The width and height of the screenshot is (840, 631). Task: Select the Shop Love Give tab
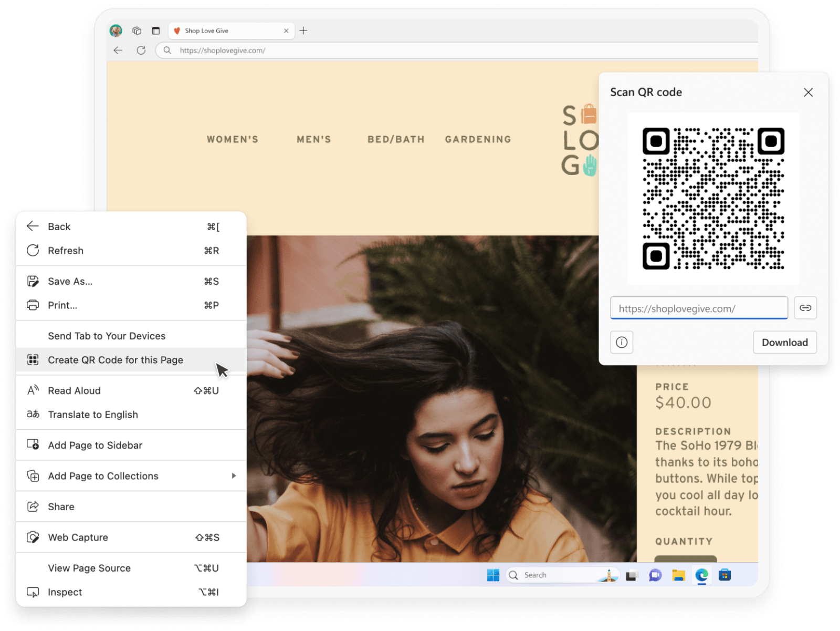point(231,31)
